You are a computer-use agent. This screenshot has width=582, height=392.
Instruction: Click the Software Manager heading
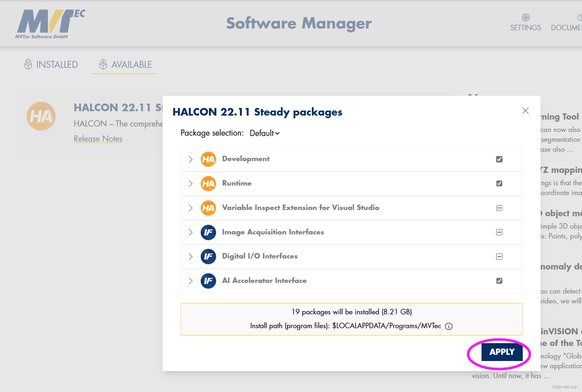coord(299,24)
